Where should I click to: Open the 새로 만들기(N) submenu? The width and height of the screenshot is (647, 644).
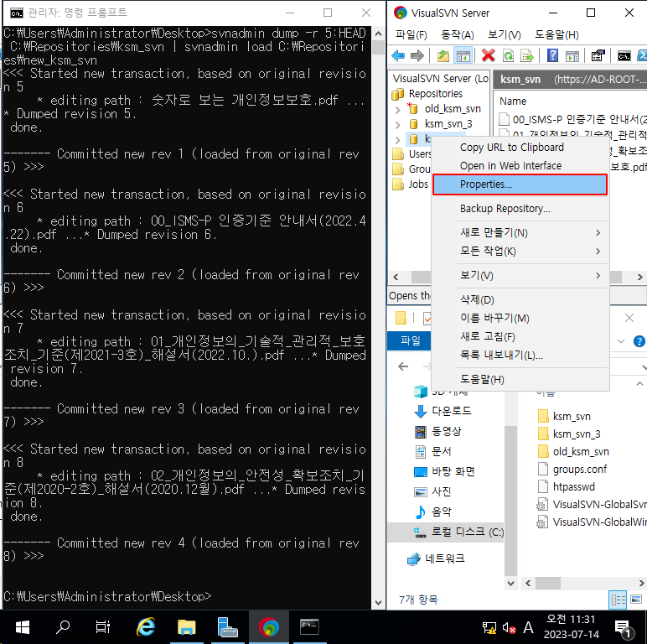520,233
